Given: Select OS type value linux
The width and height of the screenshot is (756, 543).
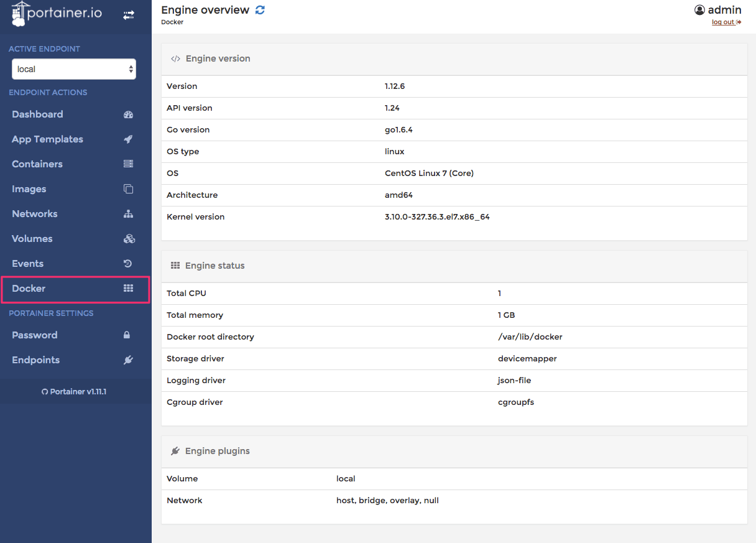Looking at the screenshot, I should coord(395,152).
